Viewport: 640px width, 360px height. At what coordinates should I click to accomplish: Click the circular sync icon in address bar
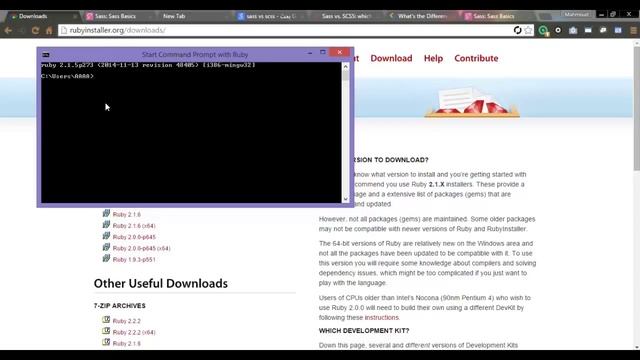pyautogui.click(x=518, y=30)
